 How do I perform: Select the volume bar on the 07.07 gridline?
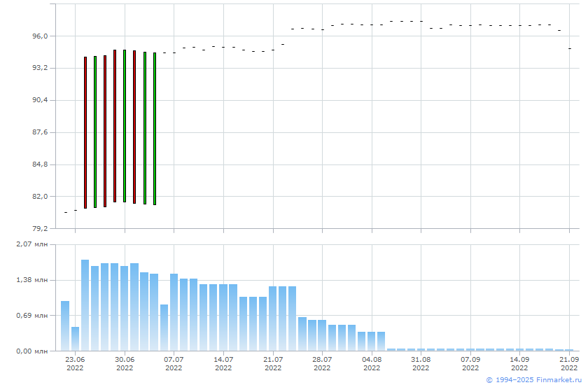pyautogui.click(x=174, y=312)
